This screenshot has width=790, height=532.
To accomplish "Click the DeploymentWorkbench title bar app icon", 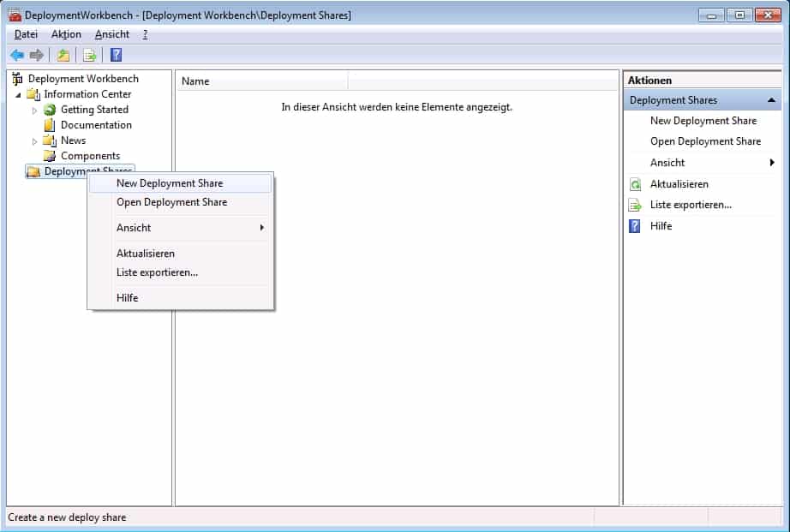I will pos(15,15).
